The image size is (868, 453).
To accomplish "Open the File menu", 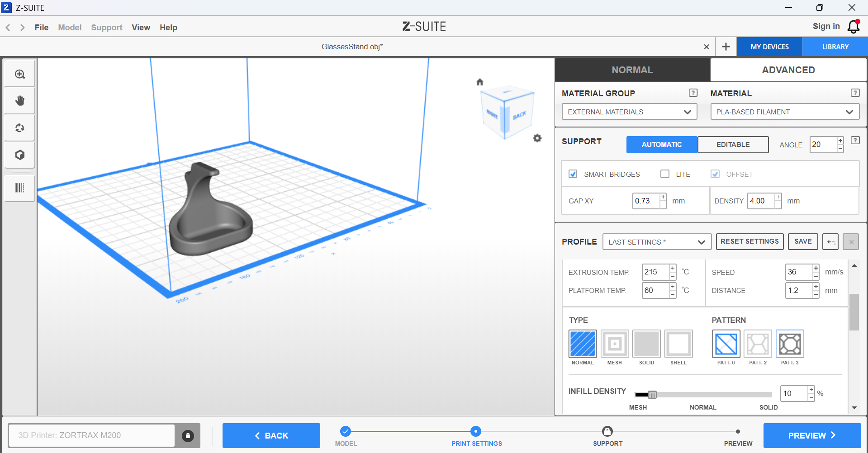I will 42,28.
